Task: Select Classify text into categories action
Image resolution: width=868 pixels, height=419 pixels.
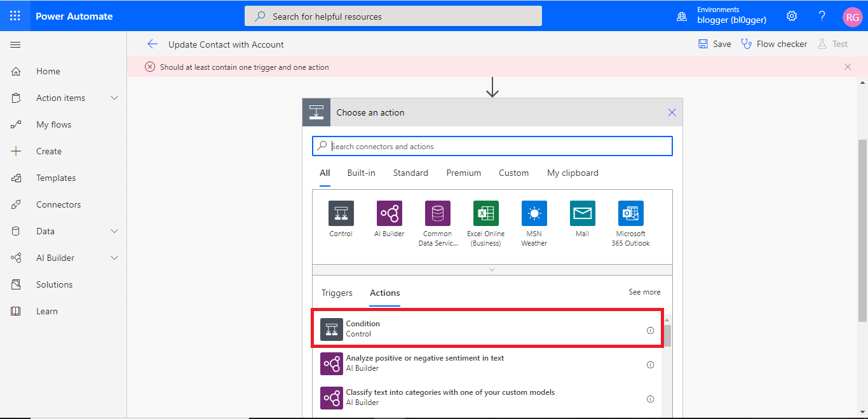Action: click(x=487, y=397)
